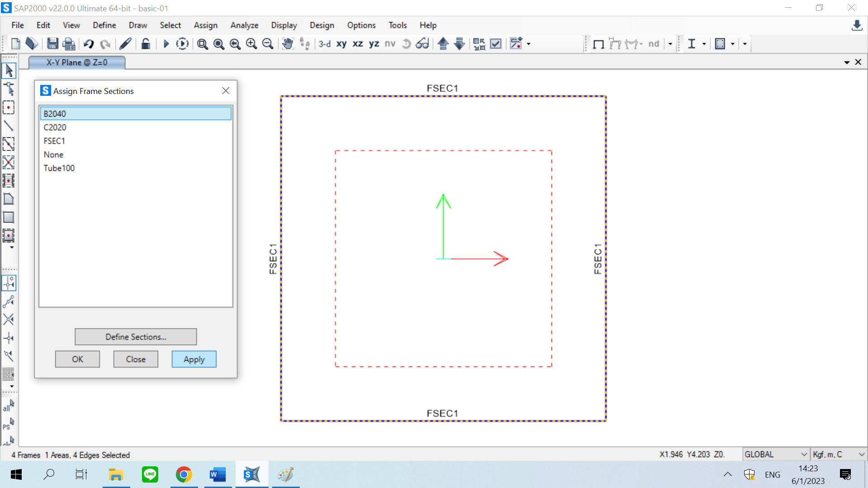Click the Run Analysis play icon
The width and height of the screenshot is (868, 488).
166,44
